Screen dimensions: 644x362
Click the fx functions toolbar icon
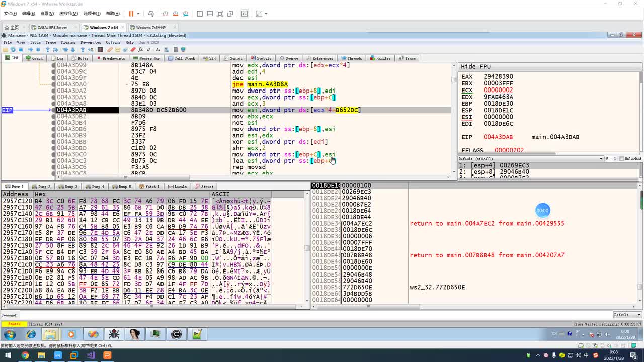[x=141, y=50]
